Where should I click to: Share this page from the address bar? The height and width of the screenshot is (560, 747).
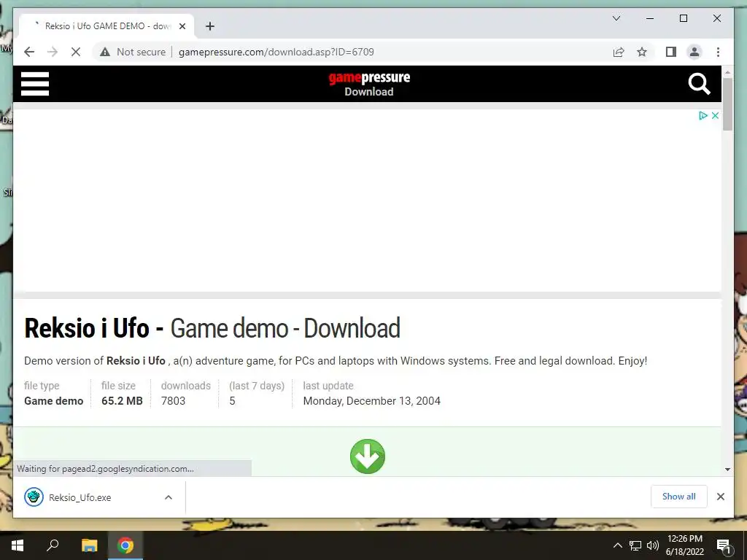(619, 52)
